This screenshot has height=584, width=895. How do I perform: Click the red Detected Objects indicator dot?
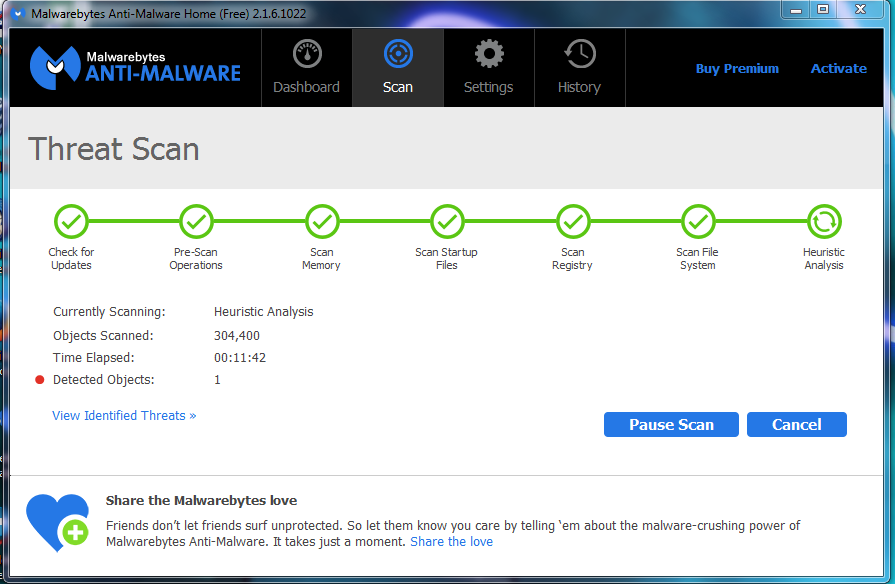point(39,380)
